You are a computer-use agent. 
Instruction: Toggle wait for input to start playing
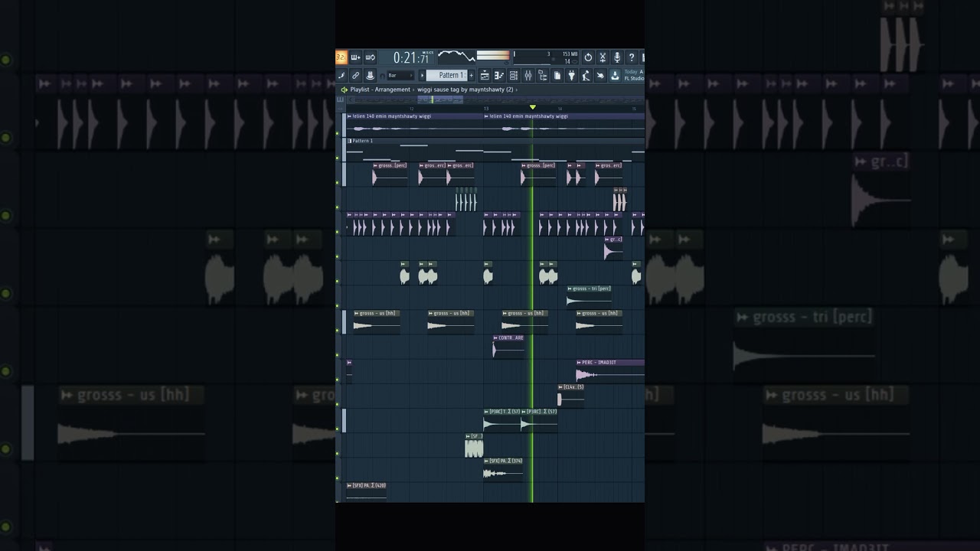pos(355,57)
